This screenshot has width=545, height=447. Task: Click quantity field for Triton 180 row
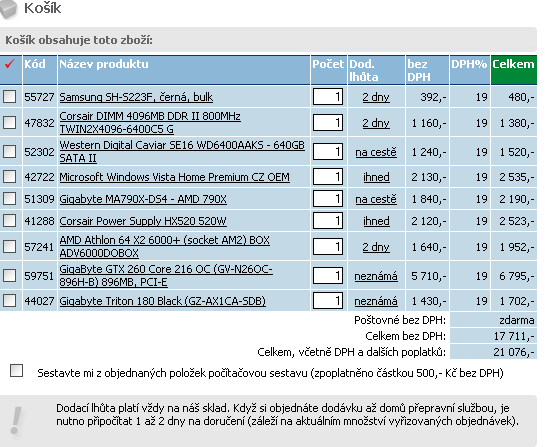(x=328, y=301)
